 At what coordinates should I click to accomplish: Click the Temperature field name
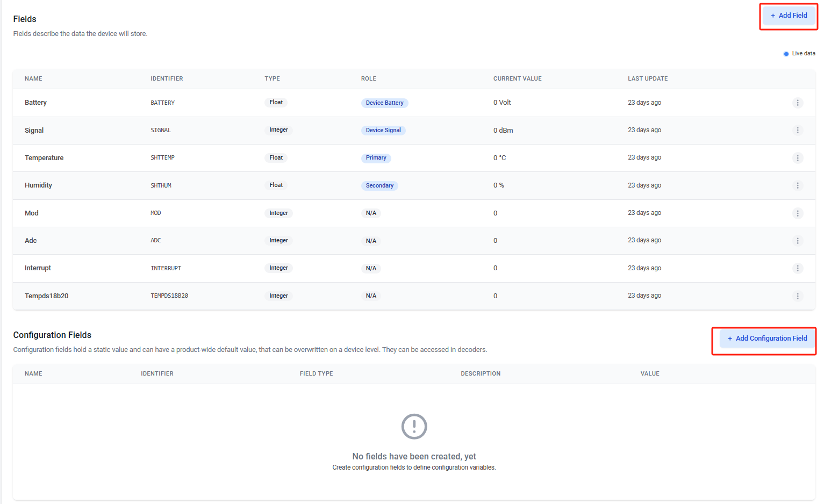point(44,158)
